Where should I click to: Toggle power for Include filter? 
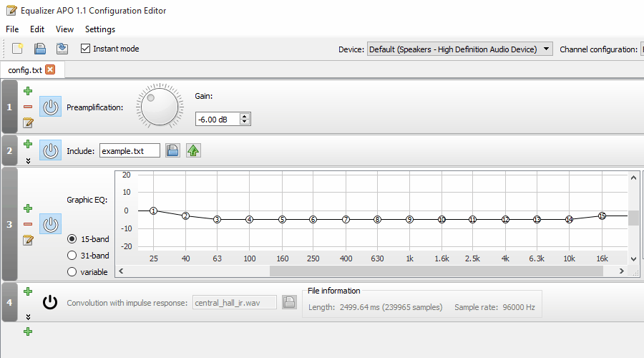click(x=51, y=150)
